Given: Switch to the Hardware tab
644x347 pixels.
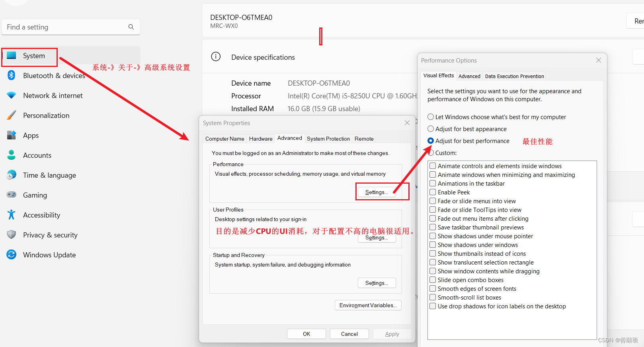Looking at the screenshot, I should pyautogui.click(x=261, y=139).
